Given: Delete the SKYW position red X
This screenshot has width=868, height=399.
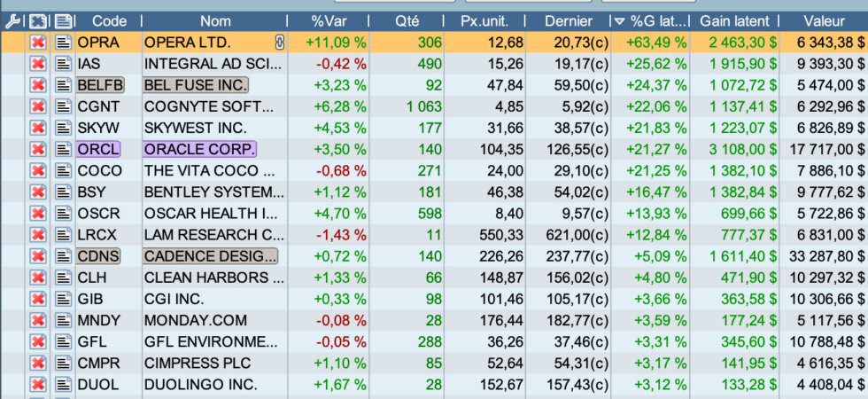Looking at the screenshot, I should (x=37, y=128).
